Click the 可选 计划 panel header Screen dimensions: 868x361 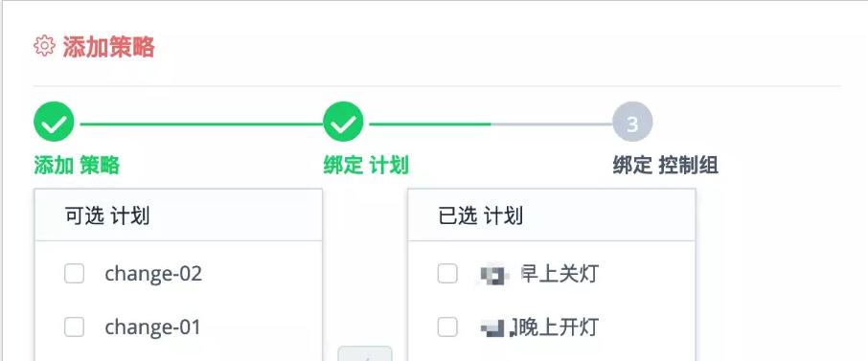pyautogui.click(x=178, y=215)
